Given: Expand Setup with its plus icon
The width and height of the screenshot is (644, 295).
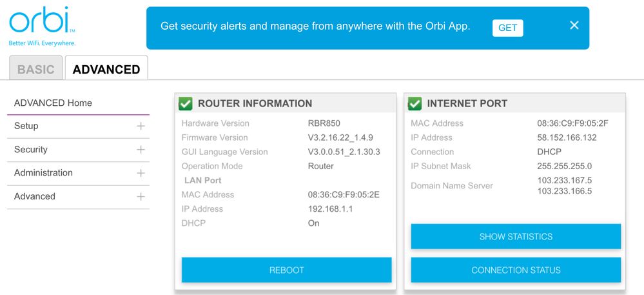Looking at the screenshot, I should 141,127.
